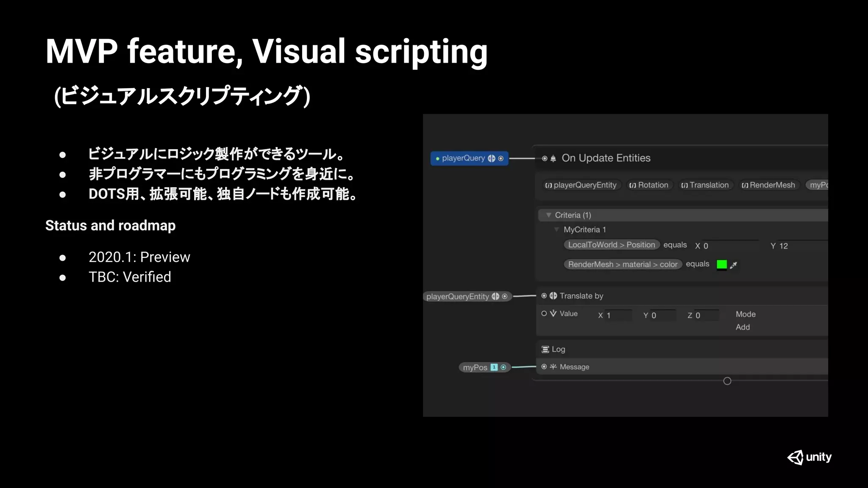Edit the Translate by Z value field
Image resolution: width=868 pixels, height=488 pixels.
click(707, 315)
